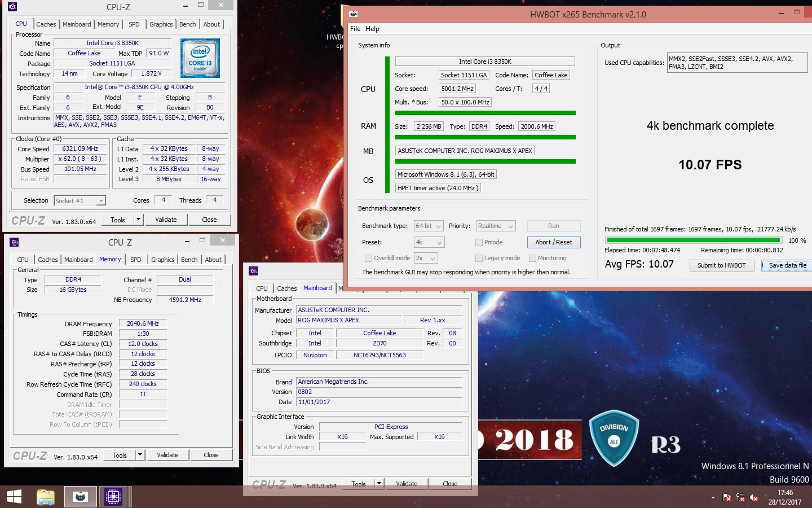The width and height of the screenshot is (812, 508).
Task: Click the CPU-Z app icon in top window title bar
Action: 12,7
